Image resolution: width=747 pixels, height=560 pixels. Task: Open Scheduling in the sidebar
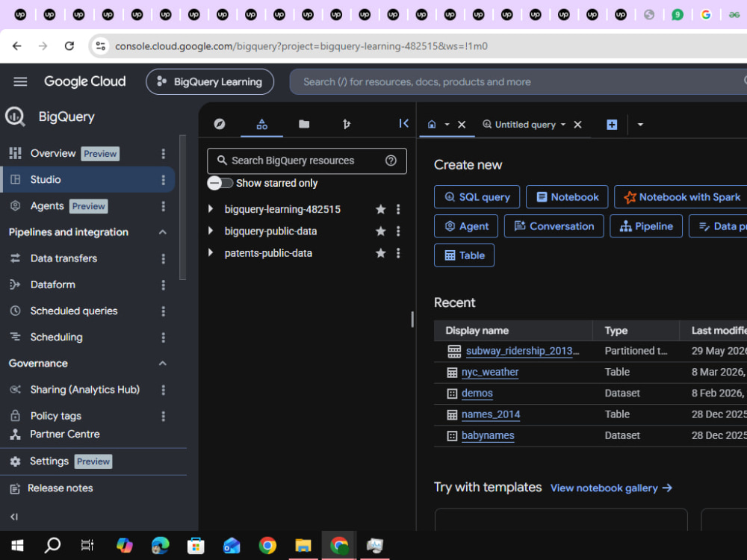pyautogui.click(x=56, y=337)
